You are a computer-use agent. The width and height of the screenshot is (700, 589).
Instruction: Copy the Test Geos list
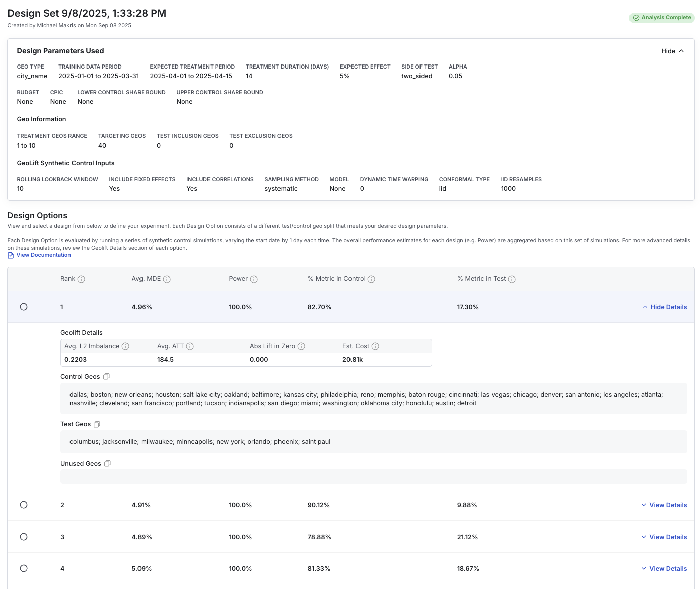pyautogui.click(x=97, y=424)
